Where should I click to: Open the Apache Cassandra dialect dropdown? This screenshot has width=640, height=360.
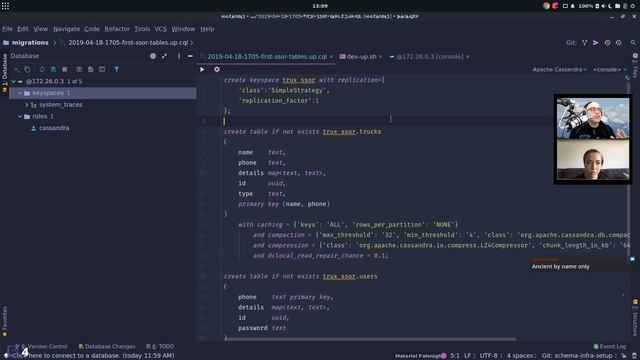click(559, 69)
